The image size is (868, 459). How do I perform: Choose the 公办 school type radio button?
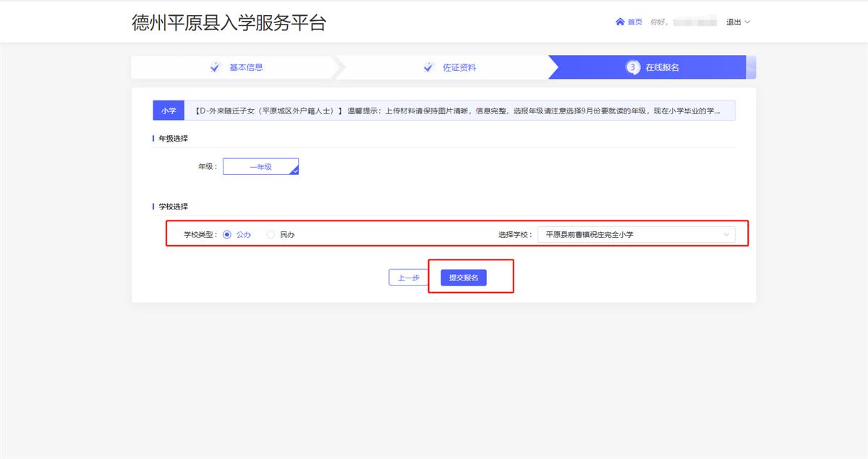tap(227, 234)
